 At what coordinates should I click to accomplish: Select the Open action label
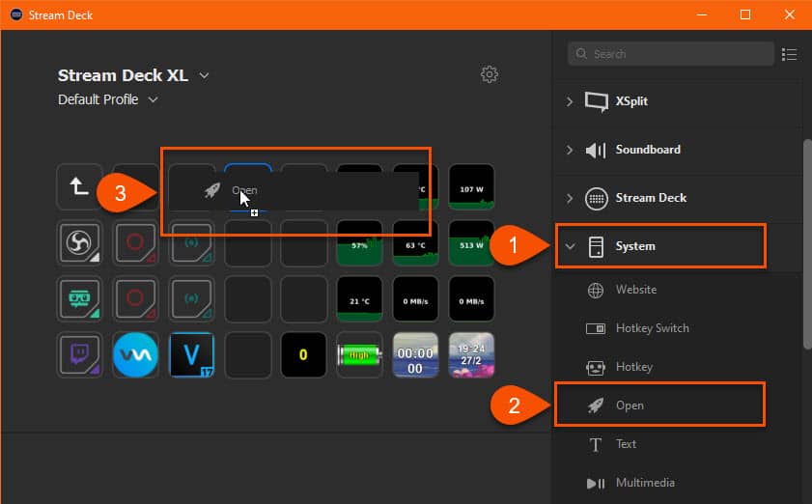(x=630, y=406)
